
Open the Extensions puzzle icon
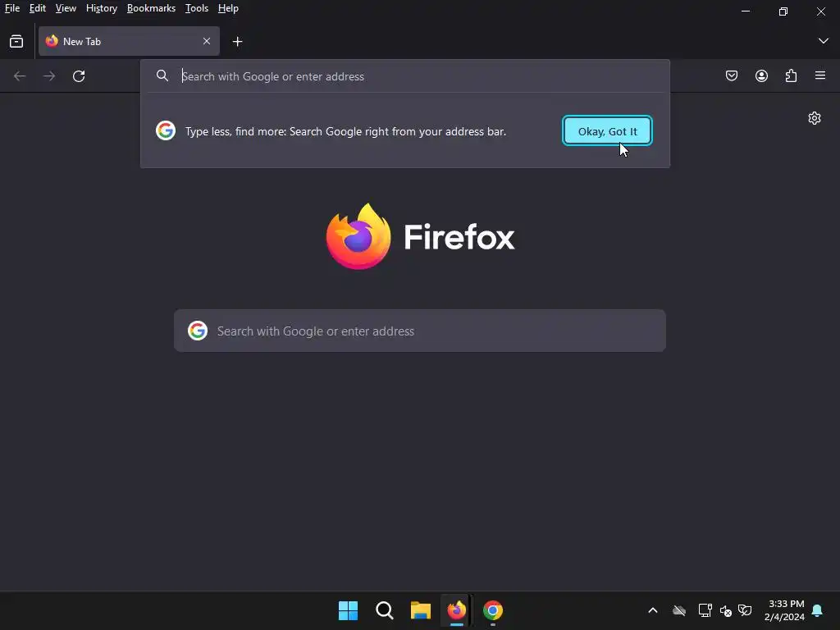pos(791,75)
